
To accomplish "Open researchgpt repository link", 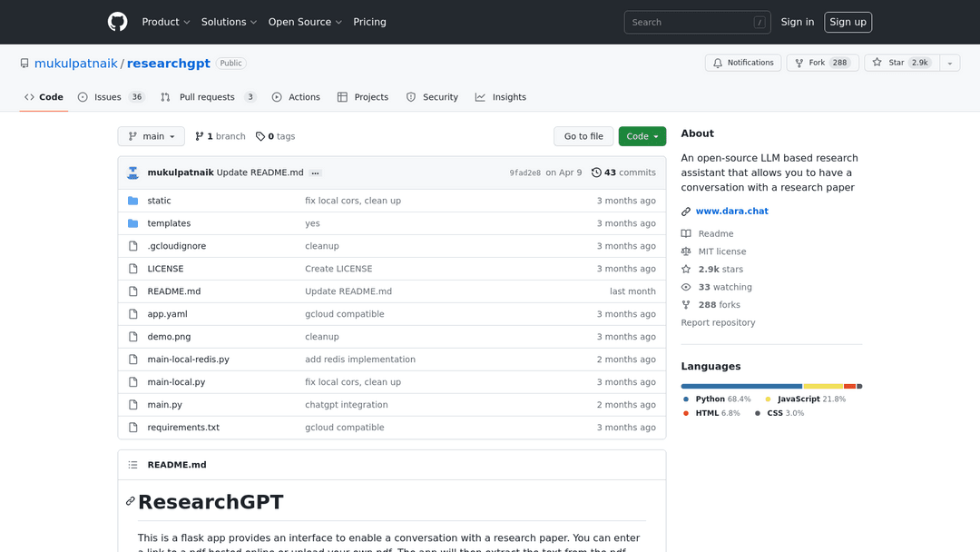I will 168,64.
